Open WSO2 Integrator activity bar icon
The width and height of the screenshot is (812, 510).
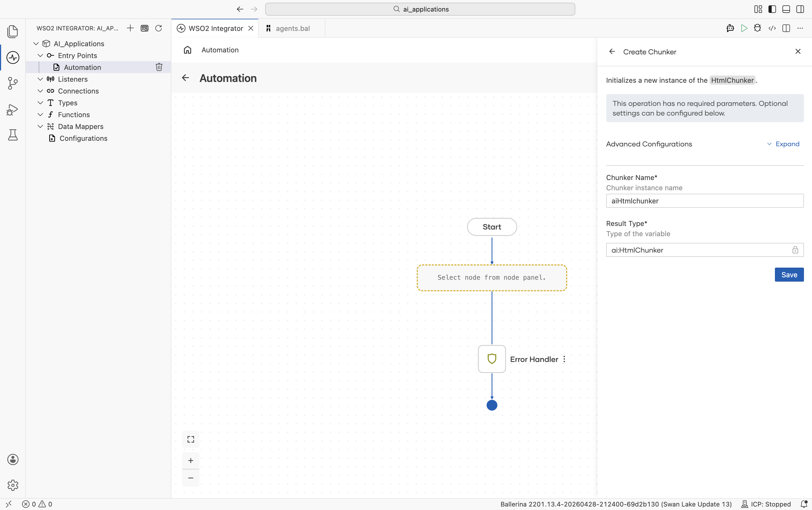(x=12, y=57)
